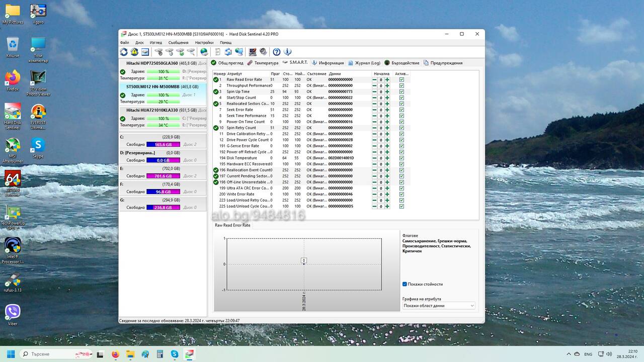Click the disk panel view toolbar icon

pos(145,52)
